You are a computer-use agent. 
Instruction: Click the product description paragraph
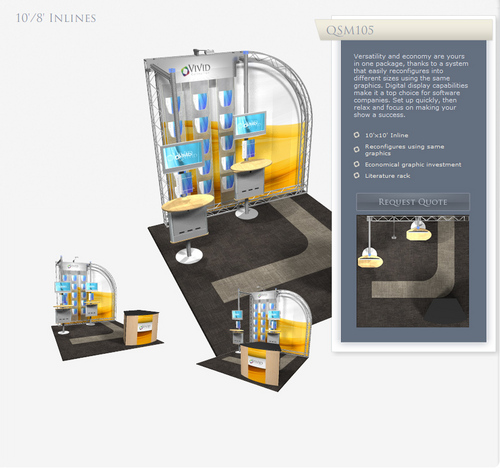click(411, 85)
